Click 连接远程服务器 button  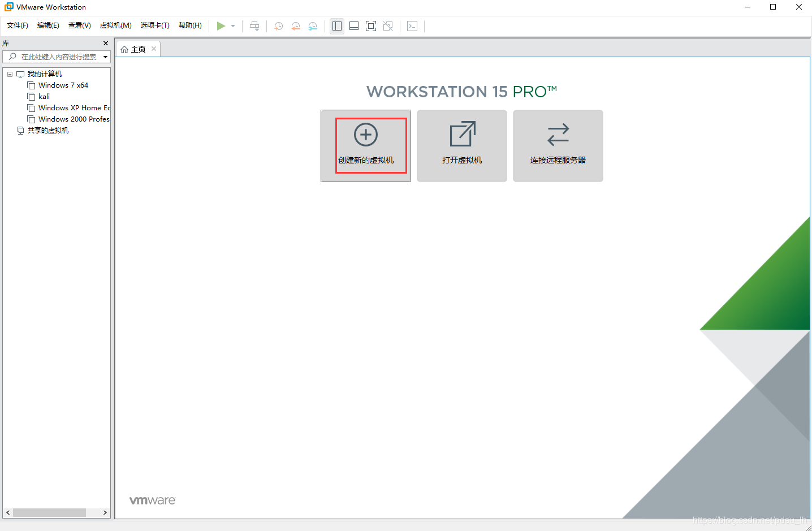pyautogui.click(x=558, y=146)
